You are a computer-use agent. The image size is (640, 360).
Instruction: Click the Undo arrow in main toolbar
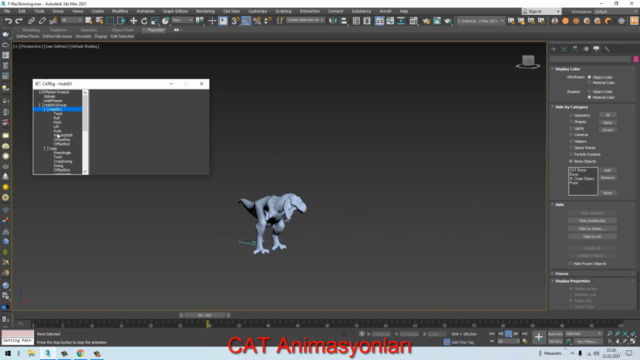tap(8, 21)
